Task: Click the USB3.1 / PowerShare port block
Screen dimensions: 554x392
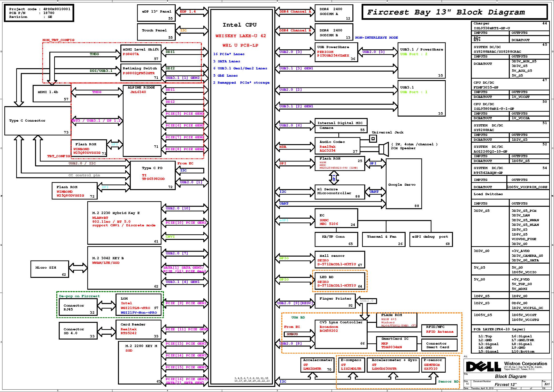Action: pyautogui.click(x=422, y=60)
